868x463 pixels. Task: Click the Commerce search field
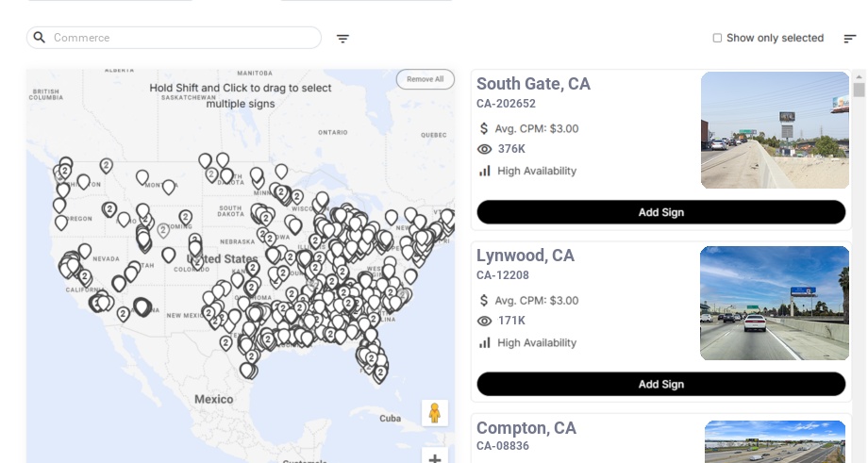tap(184, 38)
